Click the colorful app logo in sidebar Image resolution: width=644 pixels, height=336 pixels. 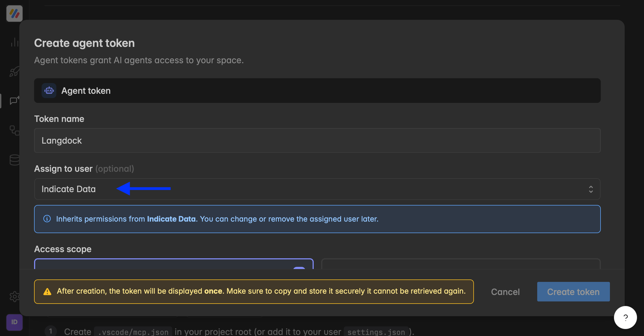[14, 13]
